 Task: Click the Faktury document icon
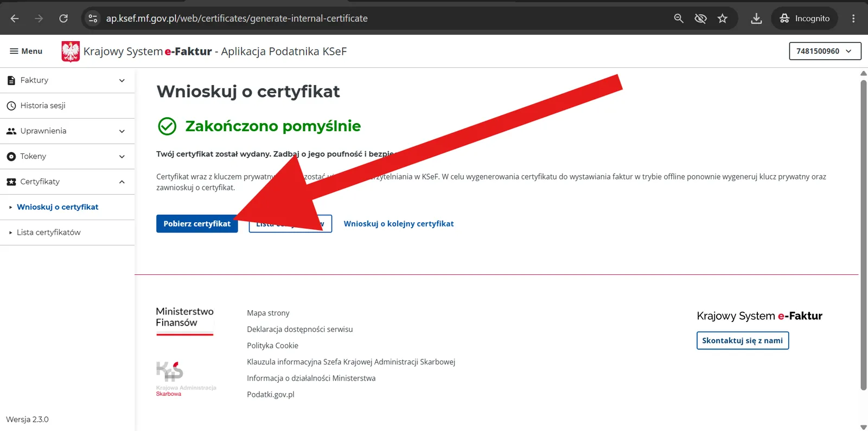coord(11,80)
